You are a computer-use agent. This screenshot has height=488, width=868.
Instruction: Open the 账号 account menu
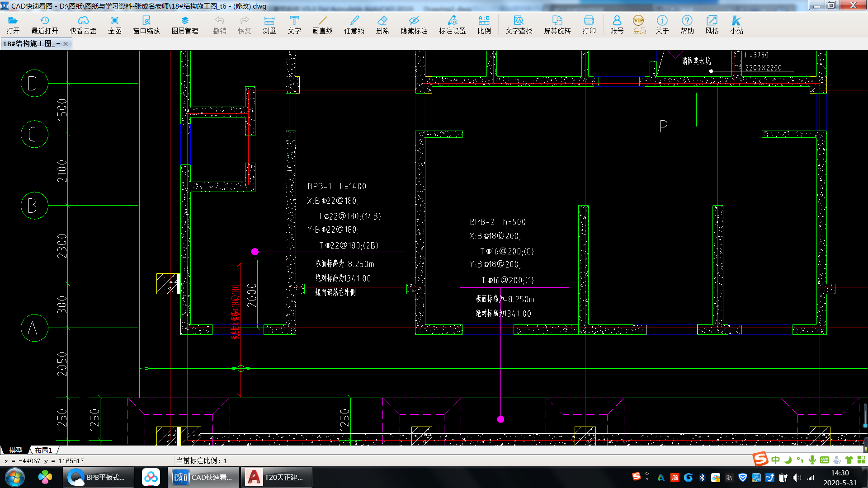617,25
